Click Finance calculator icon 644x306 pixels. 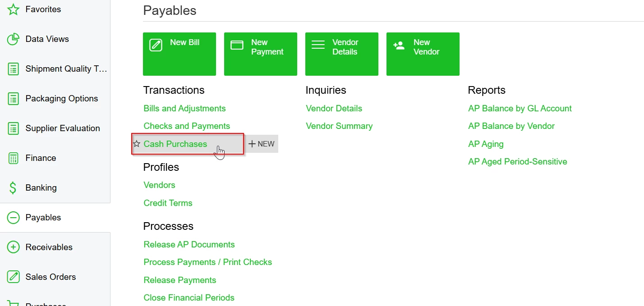[x=14, y=158]
